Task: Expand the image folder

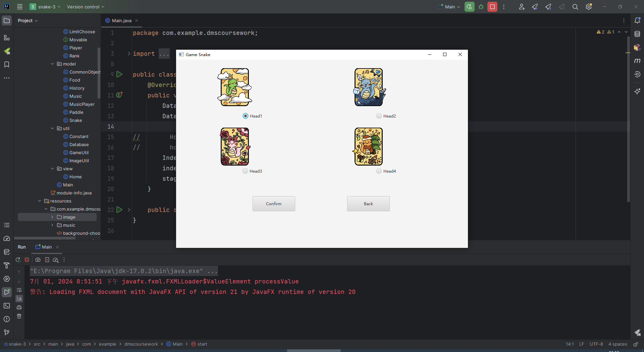Action: [52, 217]
